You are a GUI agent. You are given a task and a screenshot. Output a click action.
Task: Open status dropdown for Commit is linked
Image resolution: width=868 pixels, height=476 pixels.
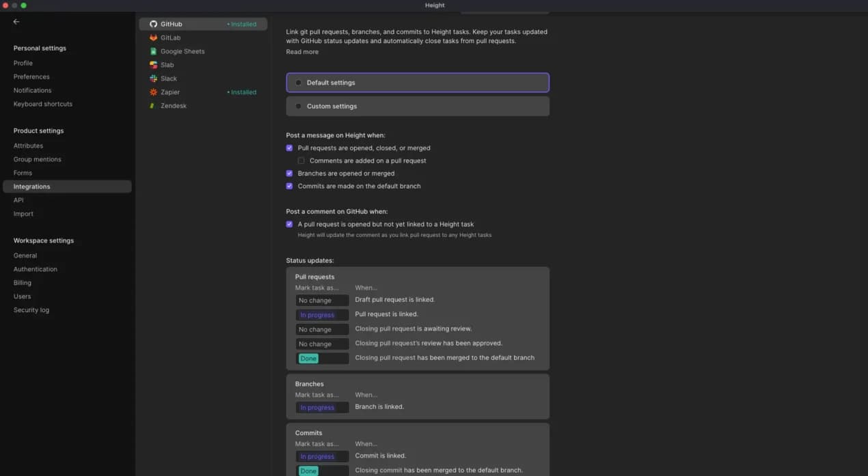322,457
